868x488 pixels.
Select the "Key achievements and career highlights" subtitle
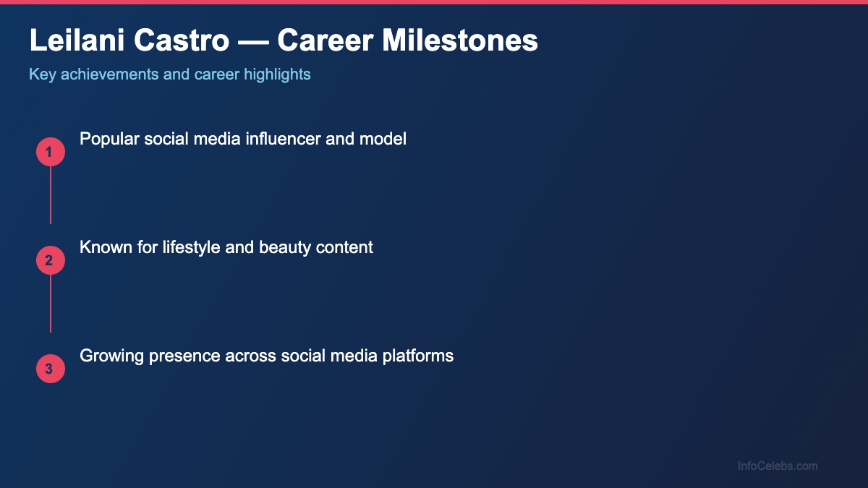[x=170, y=74]
